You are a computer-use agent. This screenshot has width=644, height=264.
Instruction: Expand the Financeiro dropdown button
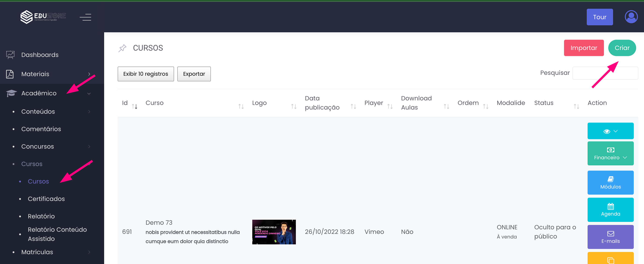[610, 153]
